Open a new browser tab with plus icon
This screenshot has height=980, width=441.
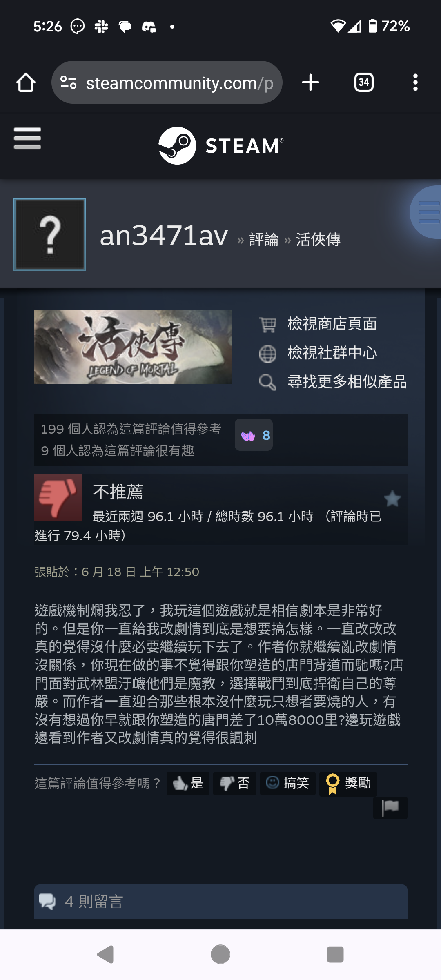(310, 82)
